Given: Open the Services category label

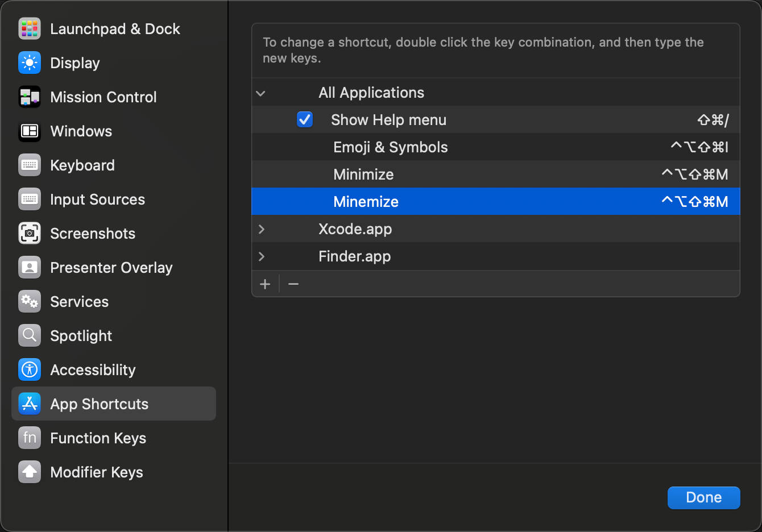Looking at the screenshot, I should [x=80, y=302].
